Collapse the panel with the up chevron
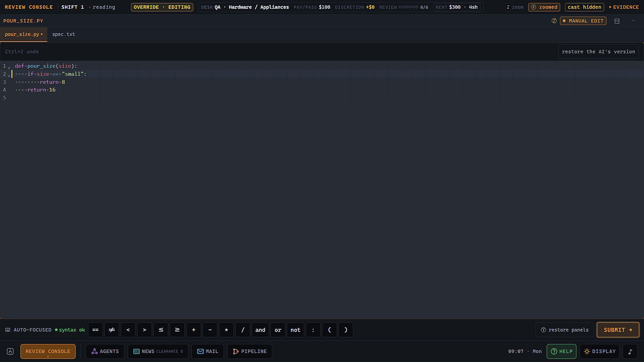Viewport: 644px width, 362px height. pyautogui.click(x=634, y=21)
